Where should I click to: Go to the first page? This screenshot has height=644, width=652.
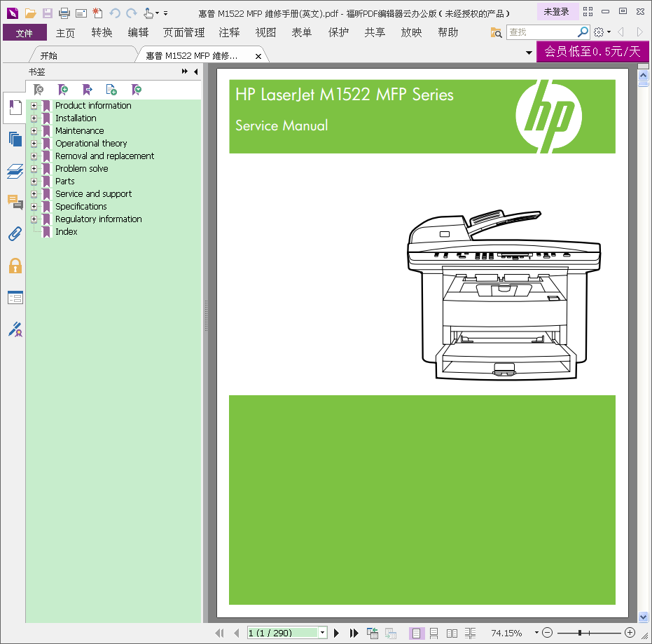pyautogui.click(x=219, y=633)
